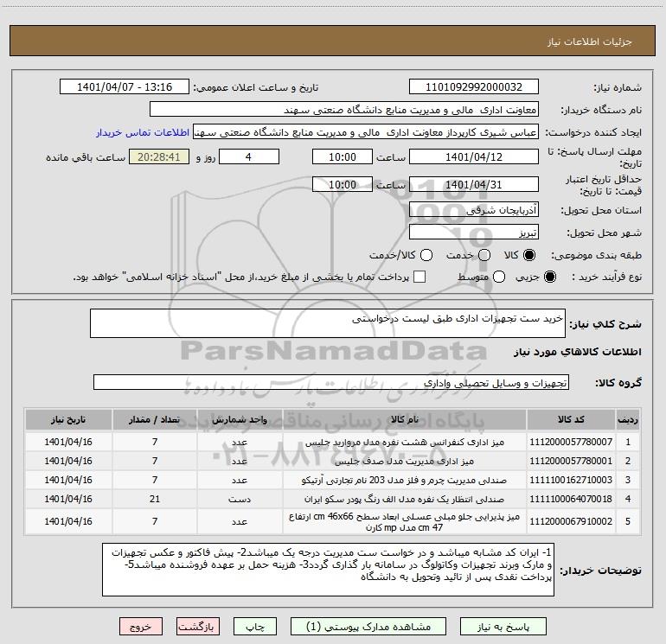Click item code 1112000057780007

click(571, 442)
